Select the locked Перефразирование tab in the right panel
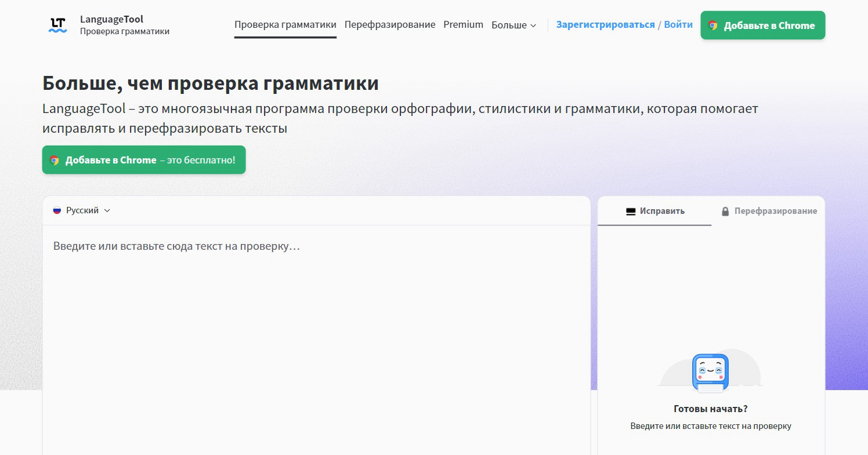The image size is (868, 455). pyautogui.click(x=768, y=211)
